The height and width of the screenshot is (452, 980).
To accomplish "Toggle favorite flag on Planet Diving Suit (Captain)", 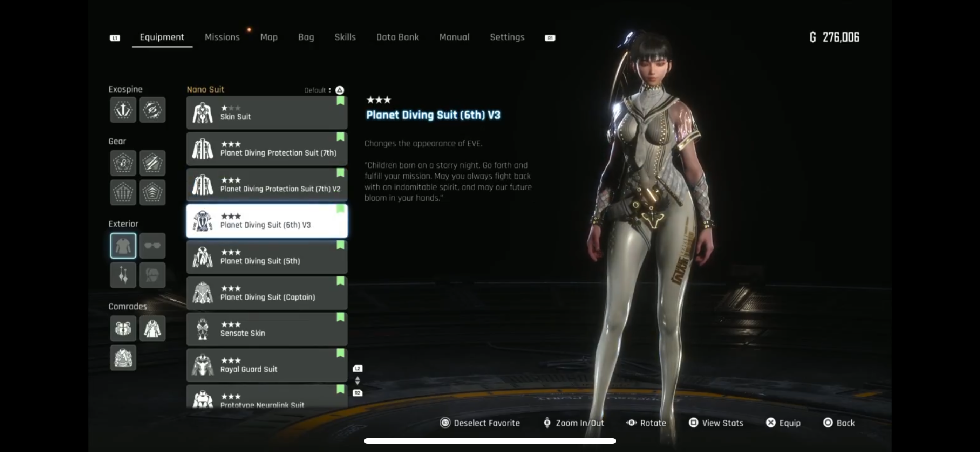I will [x=340, y=281].
